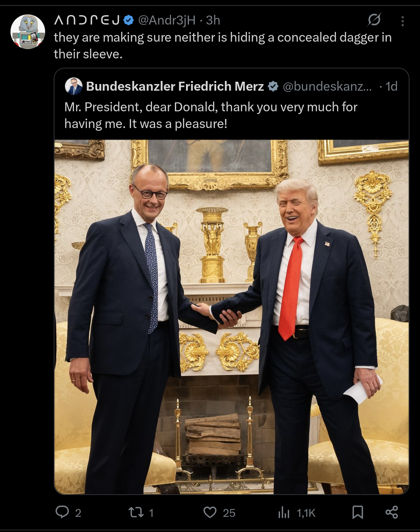Screen dimensions: 420x532
Task: Open the three-dot more options menu
Action: point(402,21)
